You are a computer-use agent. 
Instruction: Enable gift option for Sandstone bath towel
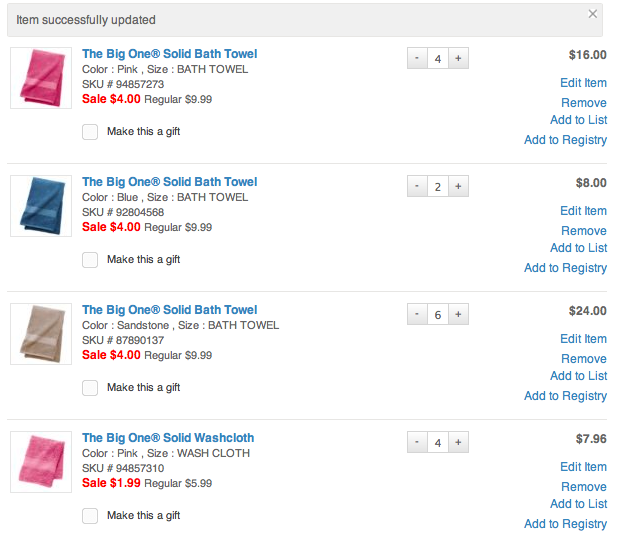pos(90,388)
